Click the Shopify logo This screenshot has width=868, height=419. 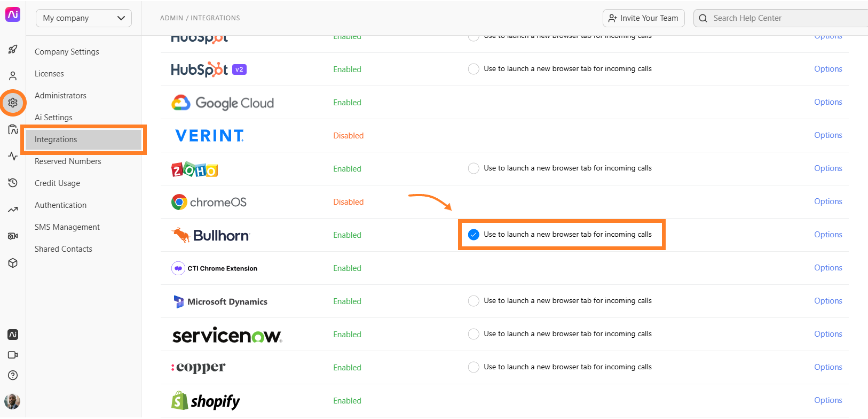[x=206, y=401]
